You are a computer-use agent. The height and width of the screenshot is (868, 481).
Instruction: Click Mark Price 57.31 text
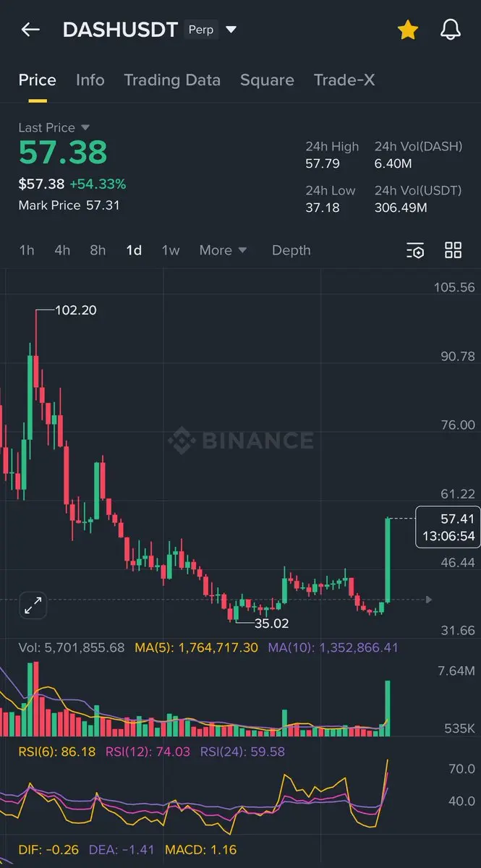click(69, 205)
